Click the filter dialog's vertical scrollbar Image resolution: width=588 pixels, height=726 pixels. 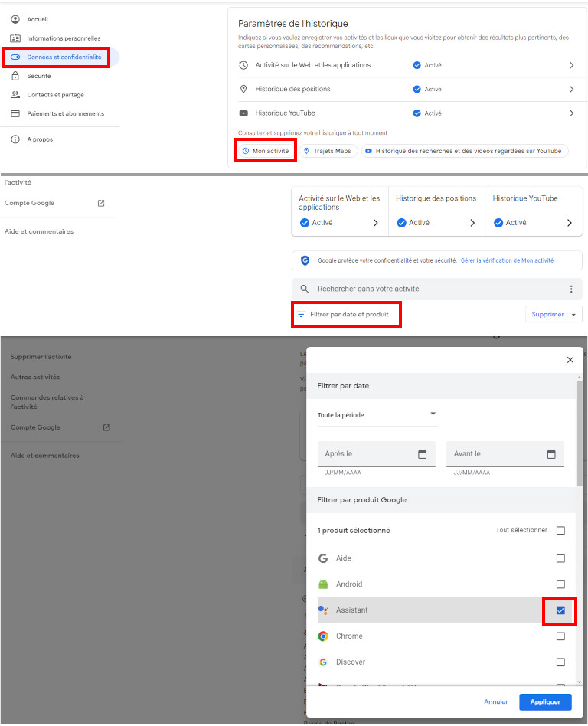[x=579, y=437]
